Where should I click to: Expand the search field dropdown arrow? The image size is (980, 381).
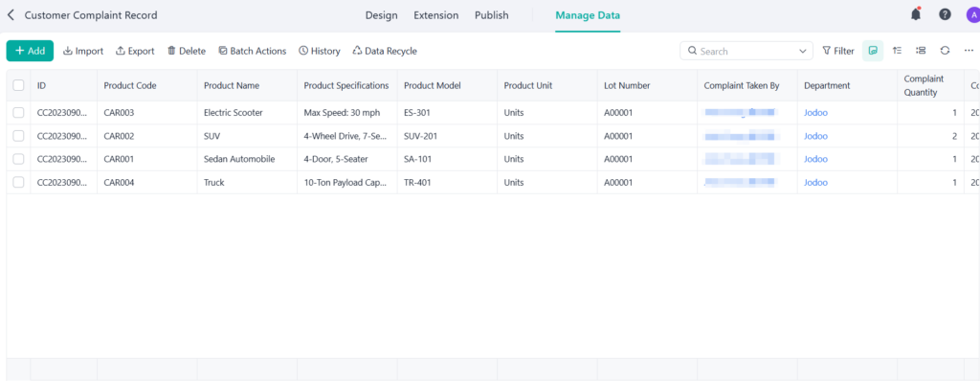pyautogui.click(x=803, y=52)
